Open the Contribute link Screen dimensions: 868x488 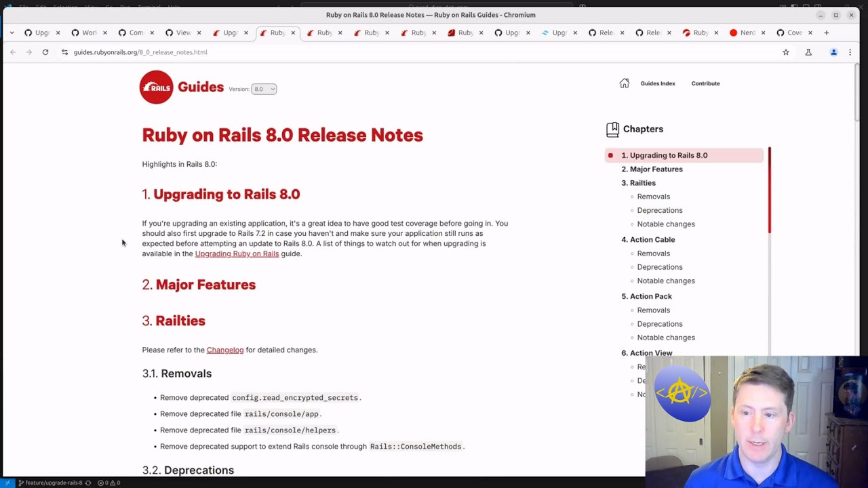pyautogui.click(x=705, y=83)
